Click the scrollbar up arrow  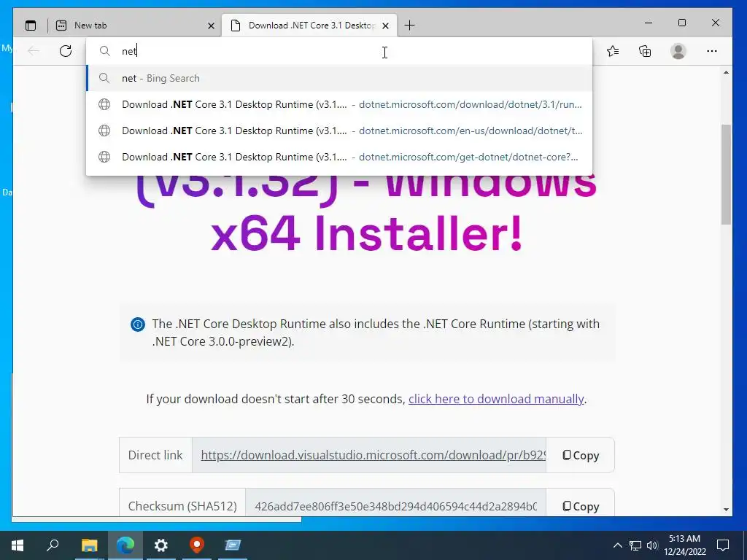[x=726, y=72]
